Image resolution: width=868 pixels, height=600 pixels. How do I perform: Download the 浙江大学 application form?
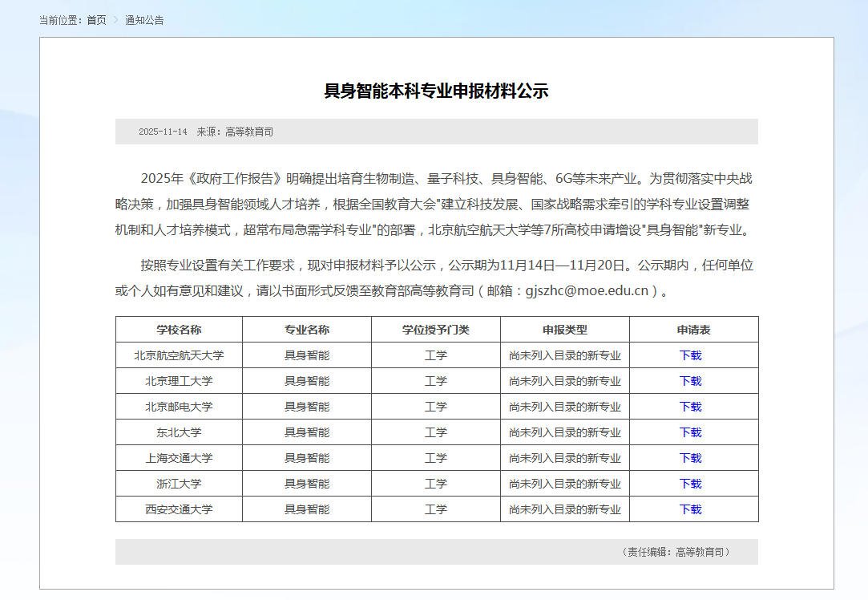692,483
